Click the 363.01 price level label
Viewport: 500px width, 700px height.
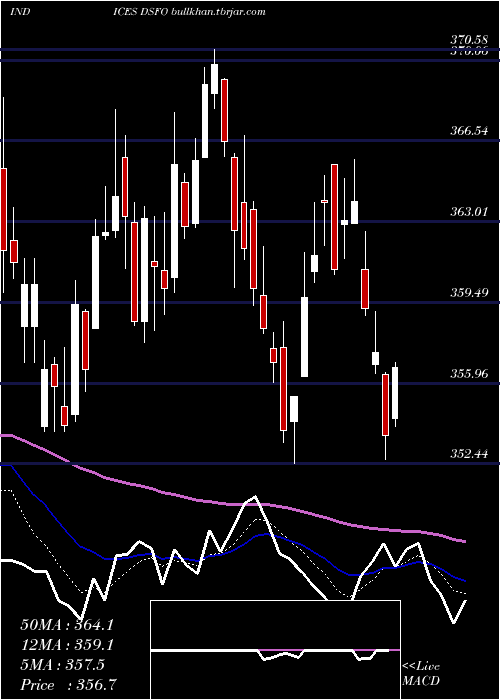(468, 212)
